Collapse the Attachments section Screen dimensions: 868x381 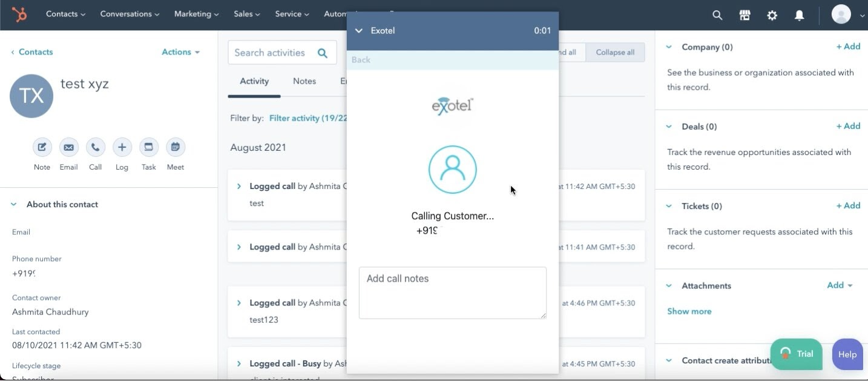click(669, 285)
